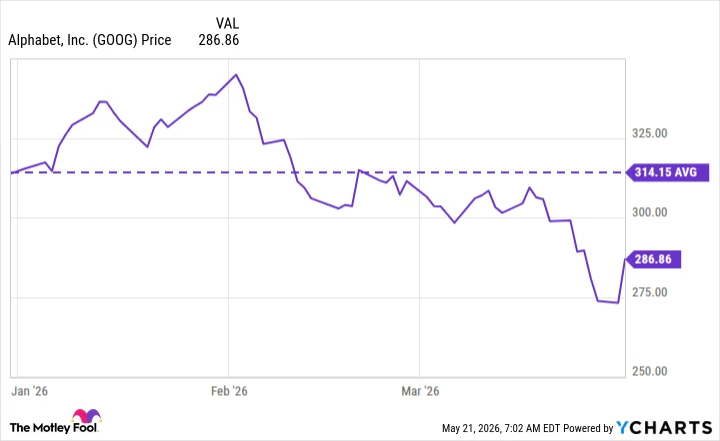Click the 250.00 y-axis label
720x441 pixels.
coord(649,371)
